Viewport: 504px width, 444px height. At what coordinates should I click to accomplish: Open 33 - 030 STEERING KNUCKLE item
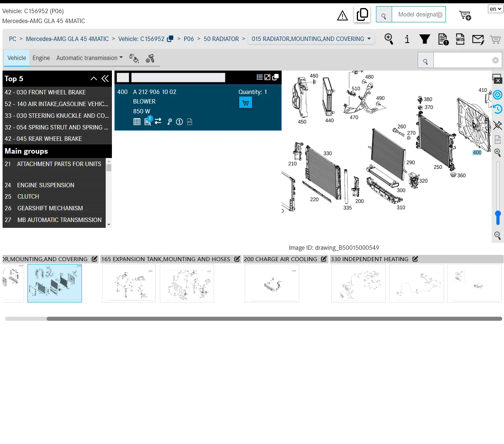click(57, 116)
